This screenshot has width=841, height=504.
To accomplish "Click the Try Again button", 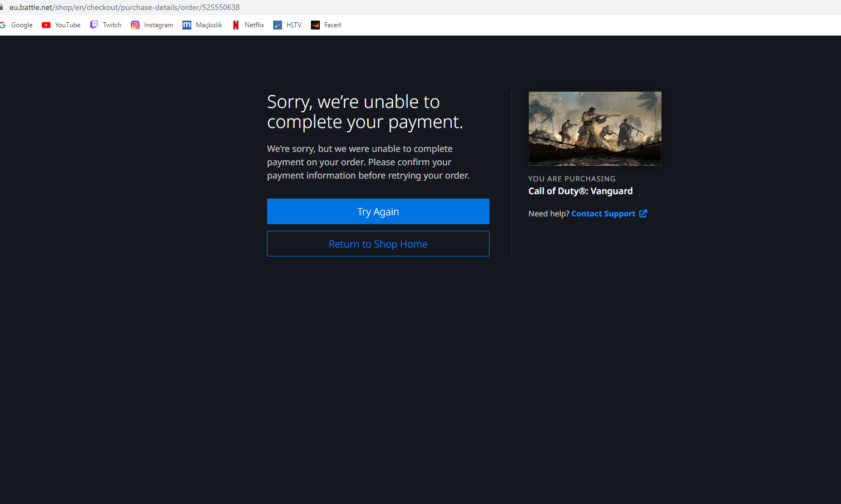I will coord(378,211).
